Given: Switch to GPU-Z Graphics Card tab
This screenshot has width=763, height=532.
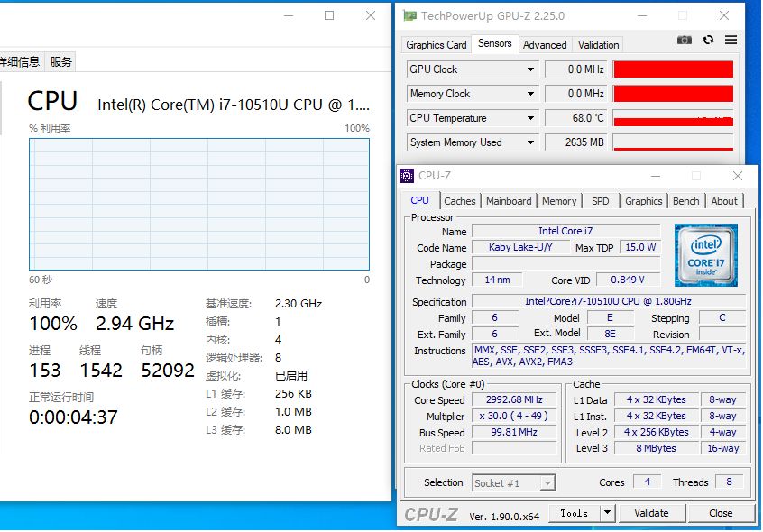Looking at the screenshot, I should [436, 45].
